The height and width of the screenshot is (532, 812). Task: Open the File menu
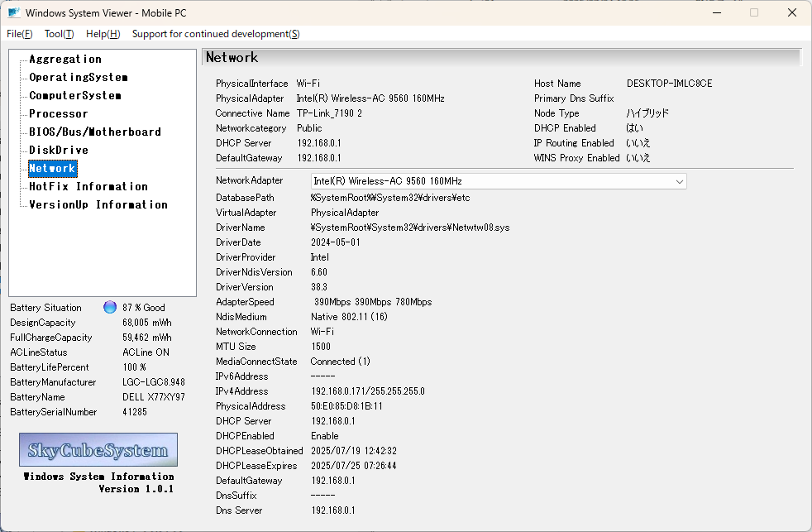(x=20, y=34)
